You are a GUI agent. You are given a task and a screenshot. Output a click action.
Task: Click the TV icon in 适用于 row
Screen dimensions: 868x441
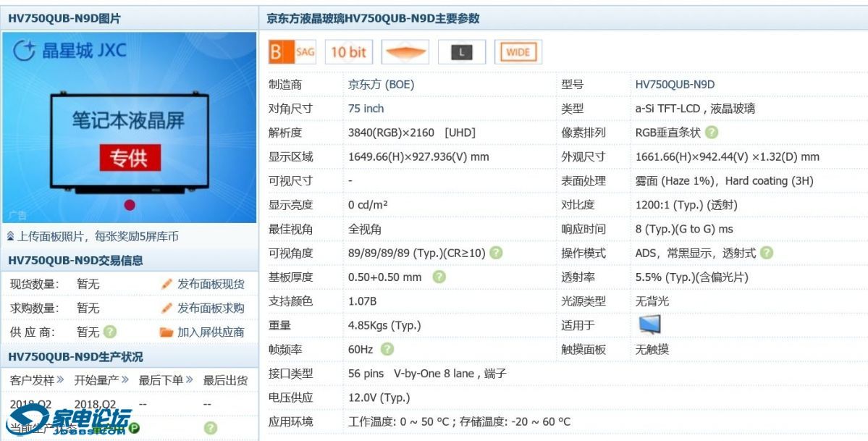click(x=649, y=324)
